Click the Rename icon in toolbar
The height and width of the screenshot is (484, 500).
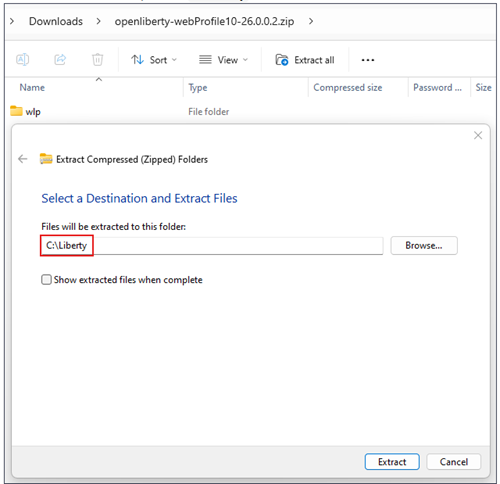pos(22,60)
